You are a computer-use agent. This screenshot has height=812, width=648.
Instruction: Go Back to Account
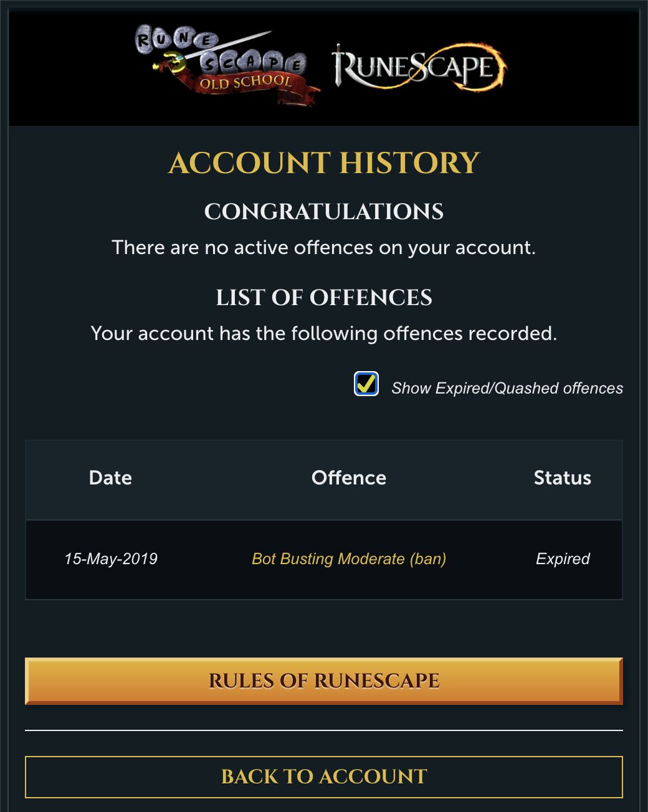click(x=324, y=777)
